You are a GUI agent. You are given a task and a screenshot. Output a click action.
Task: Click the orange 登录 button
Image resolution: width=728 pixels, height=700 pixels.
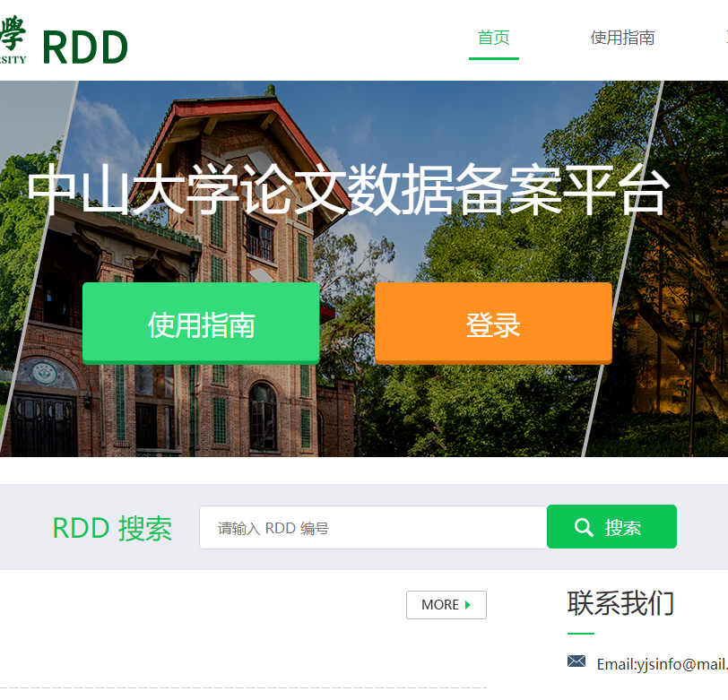click(x=493, y=323)
